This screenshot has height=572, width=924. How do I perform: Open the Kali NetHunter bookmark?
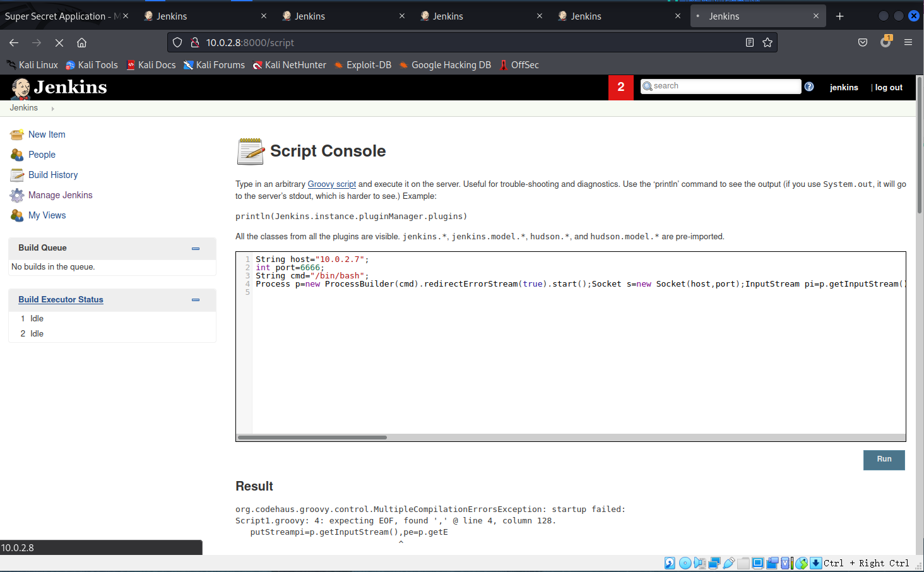click(x=290, y=65)
